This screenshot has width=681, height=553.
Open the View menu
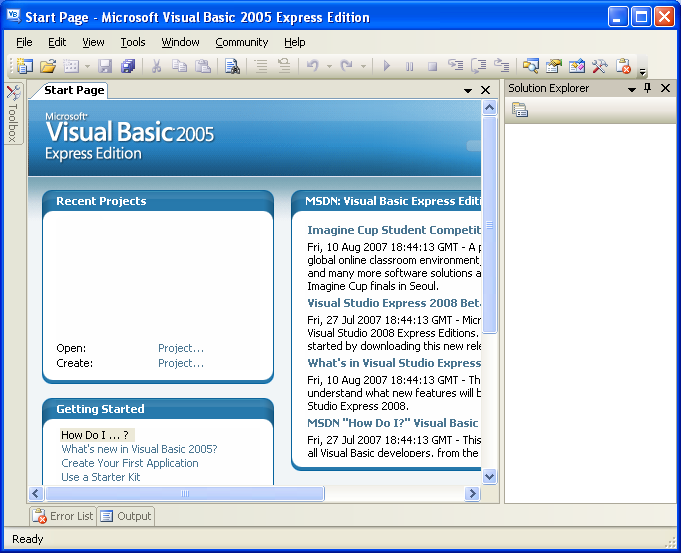pyautogui.click(x=93, y=42)
